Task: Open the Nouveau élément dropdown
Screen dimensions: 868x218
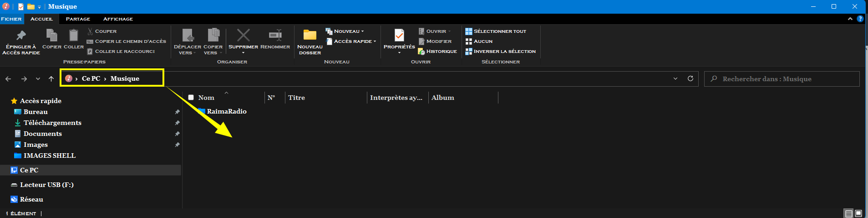Action: [x=345, y=31]
